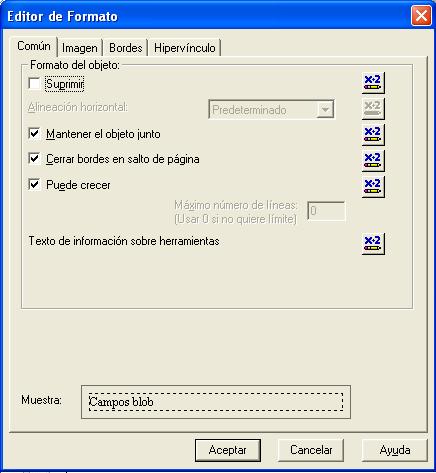
Task: Uncheck Mantener el objeto junto
Action: click(x=34, y=134)
